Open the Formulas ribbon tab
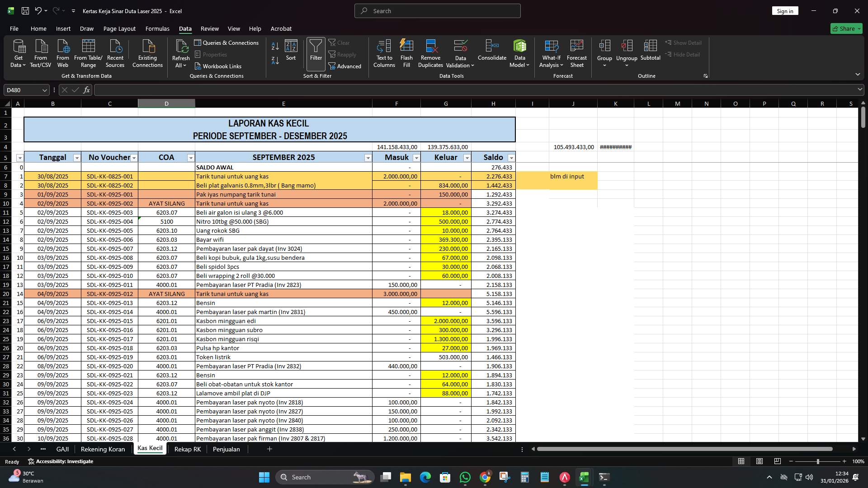This screenshot has height=488, width=868. point(157,28)
